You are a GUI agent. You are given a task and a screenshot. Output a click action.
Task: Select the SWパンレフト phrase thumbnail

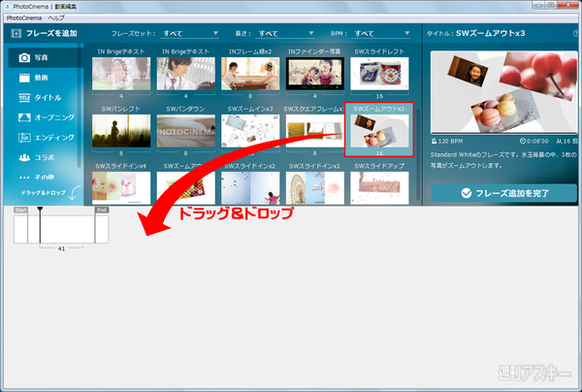point(121,131)
